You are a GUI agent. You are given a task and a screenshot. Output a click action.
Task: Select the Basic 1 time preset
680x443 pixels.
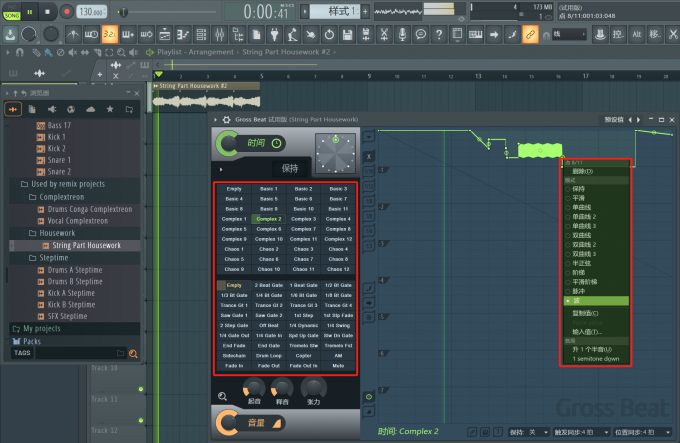(x=268, y=189)
